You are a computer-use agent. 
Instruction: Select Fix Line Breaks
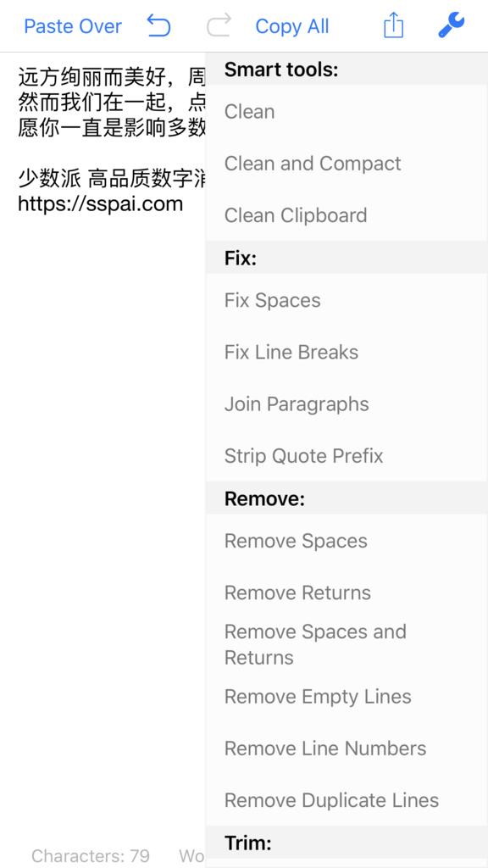(x=347, y=352)
